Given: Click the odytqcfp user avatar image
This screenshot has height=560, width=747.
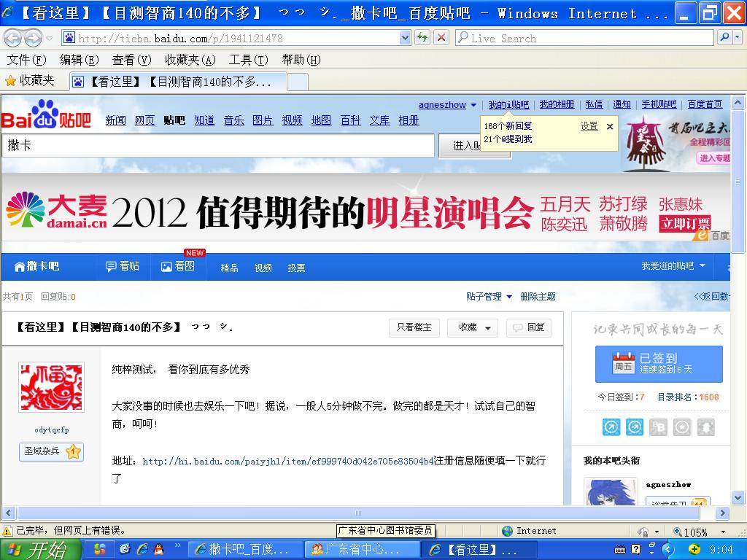Looking at the screenshot, I should [x=52, y=387].
